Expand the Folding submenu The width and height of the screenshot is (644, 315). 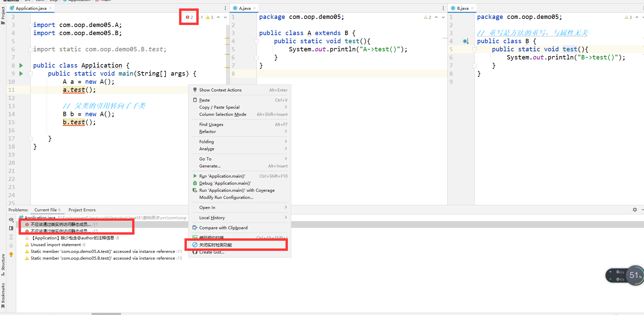pos(240,142)
